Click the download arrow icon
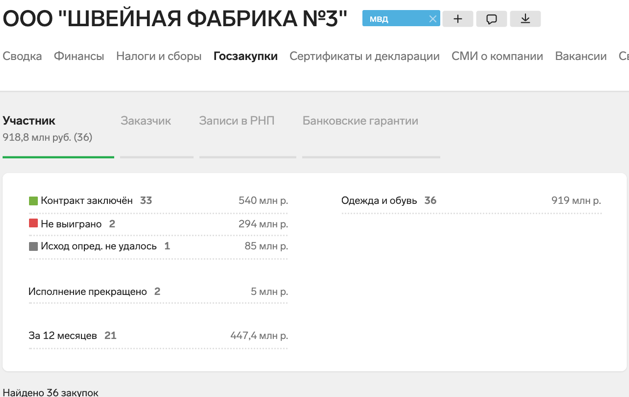 point(525,19)
